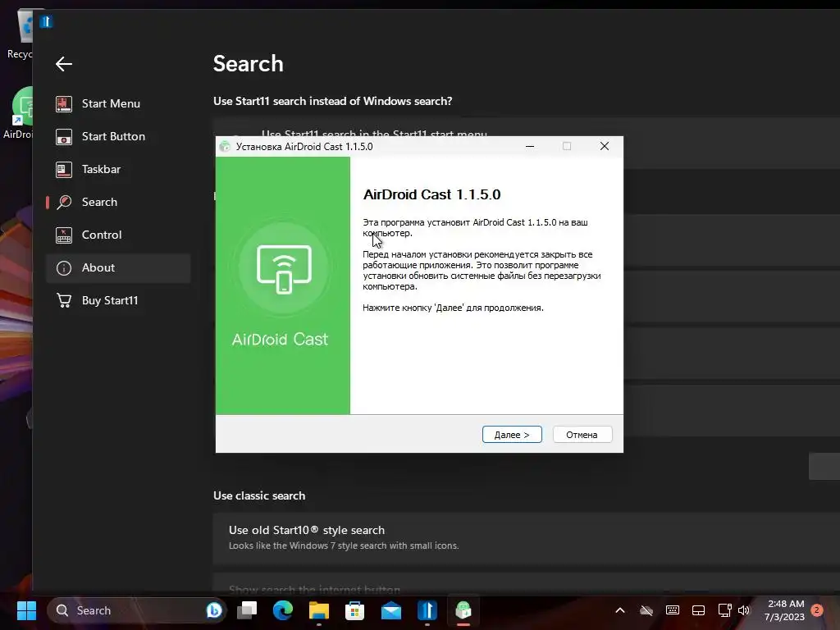The width and height of the screenshot is (840, 630).
Task: Open the Taskbar settings section
Action: (x=118, y=169)
